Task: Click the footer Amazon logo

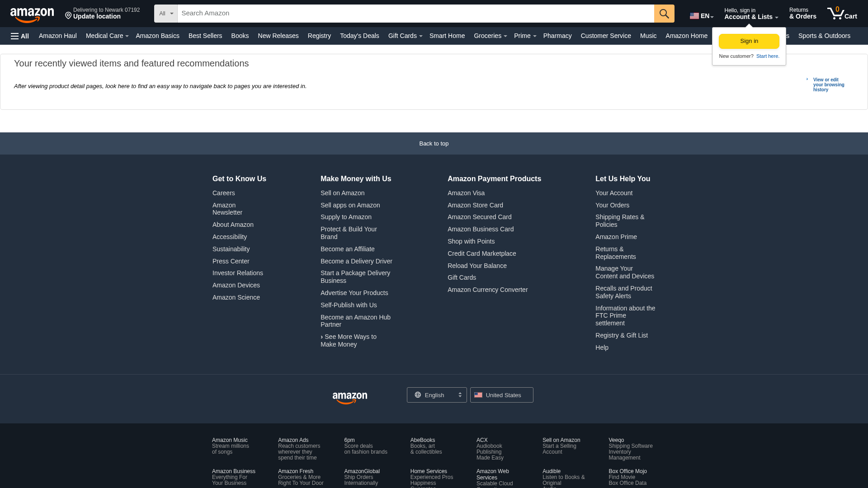Action: [x=350, y=398]
